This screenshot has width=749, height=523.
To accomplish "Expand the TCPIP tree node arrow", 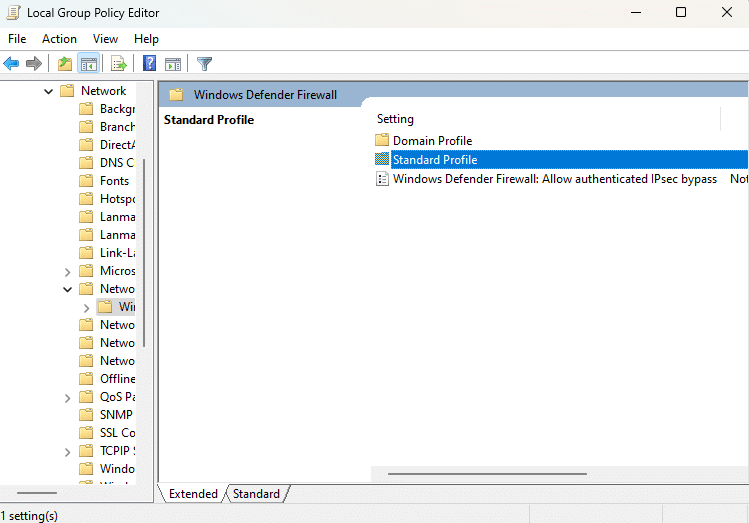I will click(x=67, y=451).
